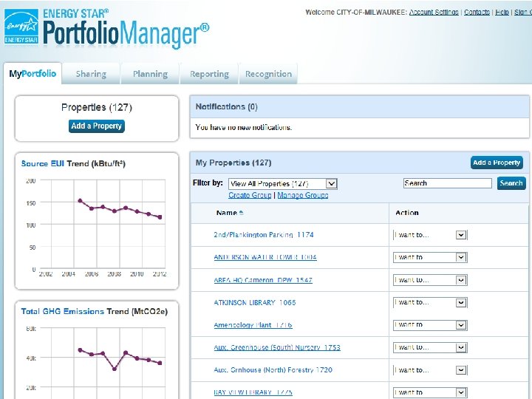Sort properties by Name column arrow
This screenshot has height=399, width=532.
coord(241,213)
